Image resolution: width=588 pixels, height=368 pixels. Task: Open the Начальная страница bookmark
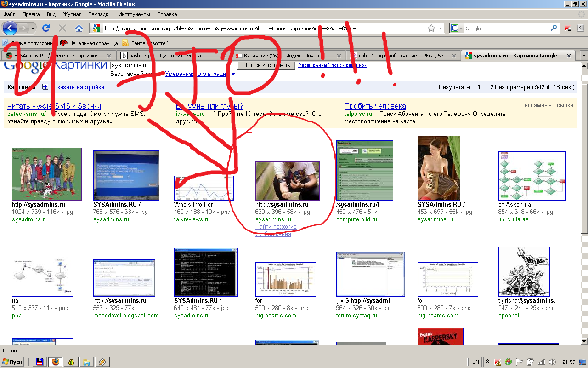click(x=89, y=43)
